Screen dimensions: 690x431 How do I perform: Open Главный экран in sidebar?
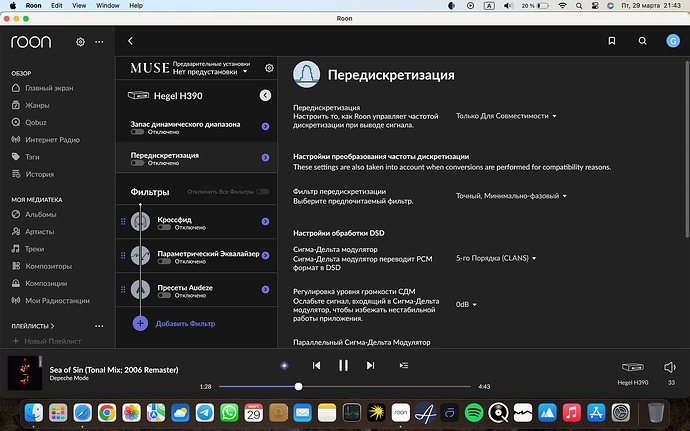coord(42,88)
